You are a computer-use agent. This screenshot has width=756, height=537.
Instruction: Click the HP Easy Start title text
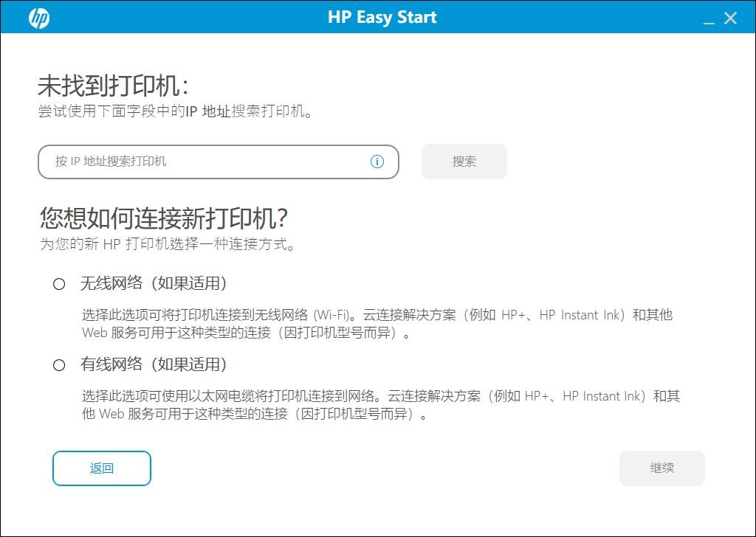(382, 18)
